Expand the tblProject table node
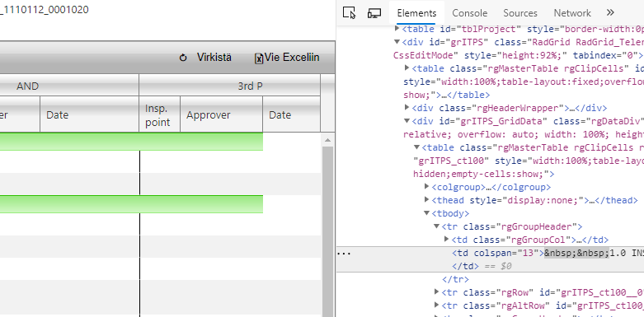This screenshot has height=317, width=644. click(397, 29)
